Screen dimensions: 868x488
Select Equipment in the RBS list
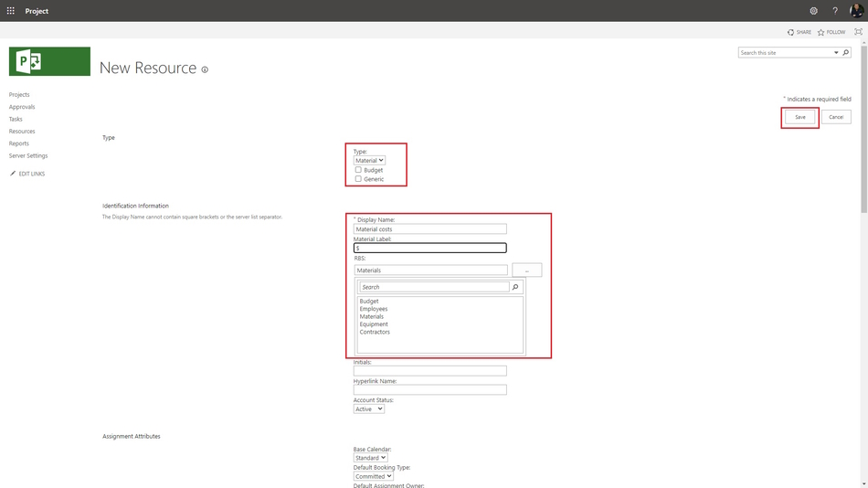(374, 324)
